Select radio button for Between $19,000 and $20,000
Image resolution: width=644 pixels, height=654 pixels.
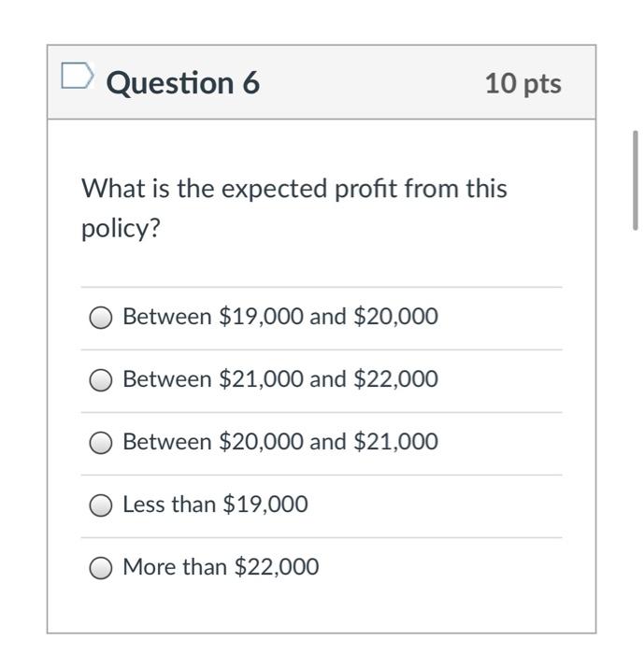click(x=101, y=318)
